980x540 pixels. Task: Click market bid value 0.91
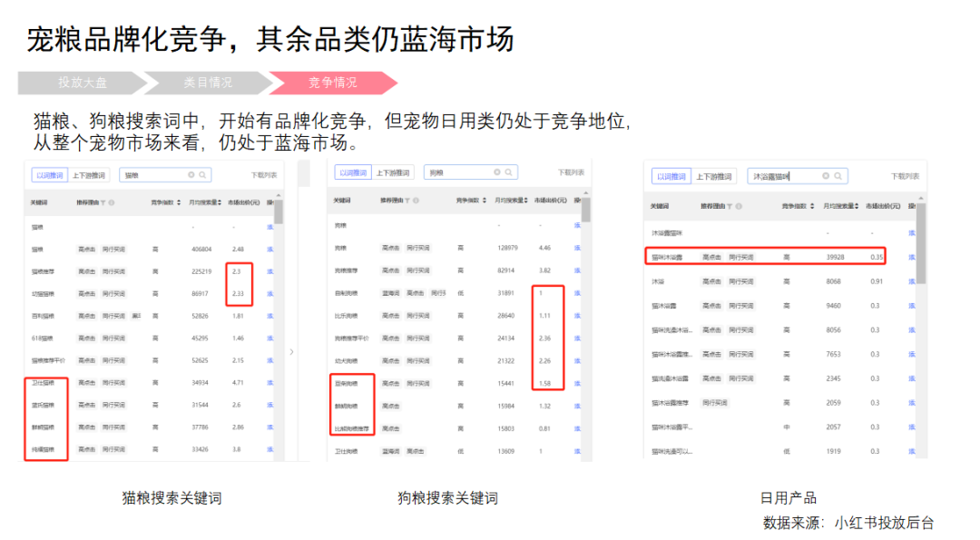[877, 281]
